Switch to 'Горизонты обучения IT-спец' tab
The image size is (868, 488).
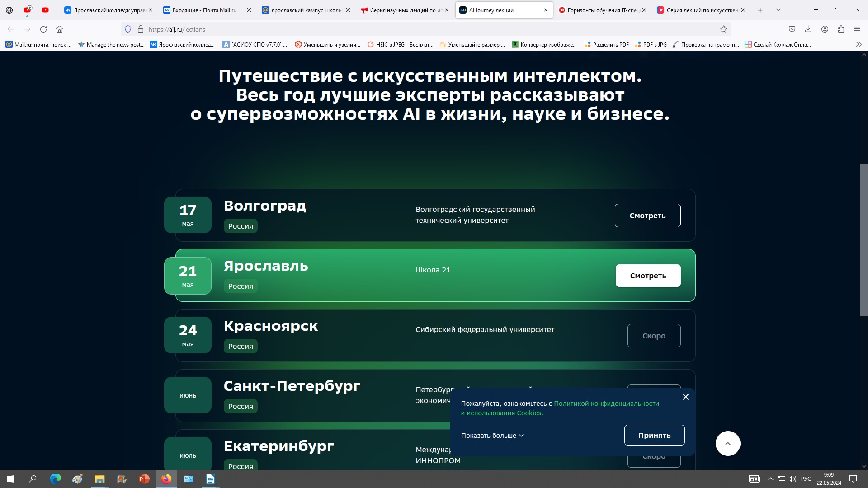click(x=599, y=10)
